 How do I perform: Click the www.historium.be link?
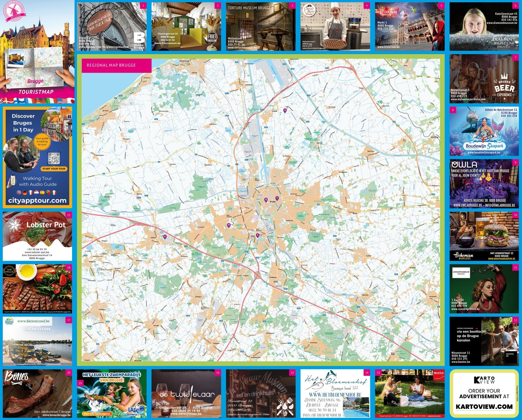pos(388,47)
